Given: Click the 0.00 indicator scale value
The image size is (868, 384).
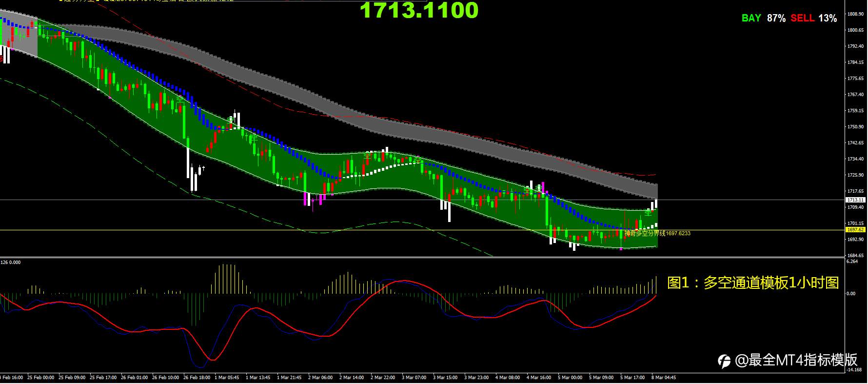Looking at the screenshot, I should pyautogui.click(x=851, y=294).
